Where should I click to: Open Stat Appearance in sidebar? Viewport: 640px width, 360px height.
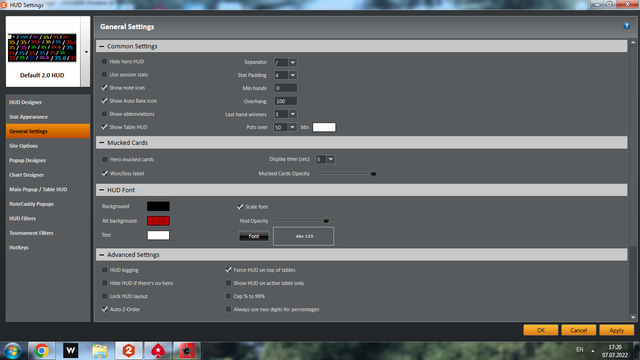48,117
